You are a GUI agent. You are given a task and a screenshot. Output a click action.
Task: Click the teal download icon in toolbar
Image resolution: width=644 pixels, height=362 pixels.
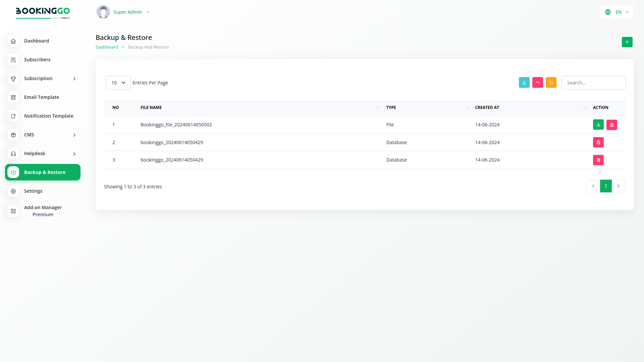(x=524, y=83)
